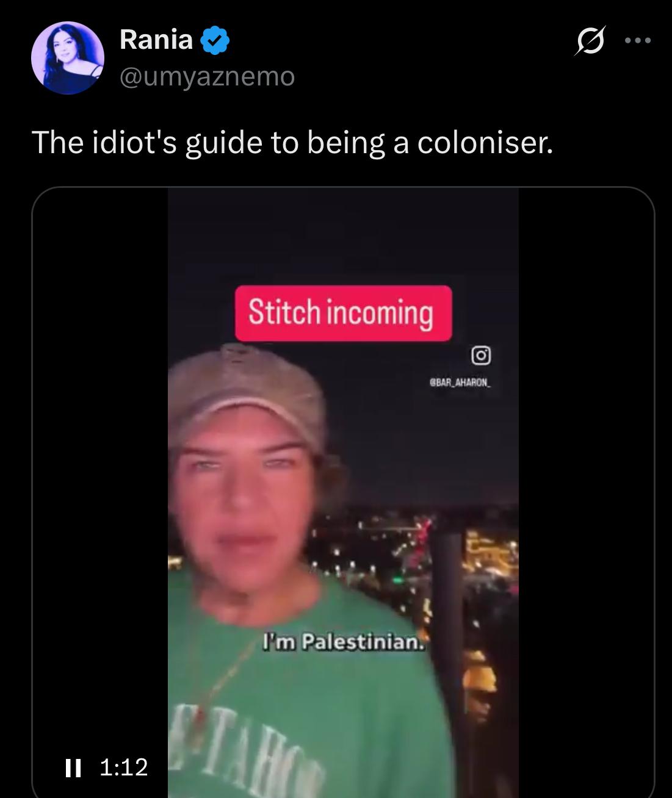This screenshot has width=672, height=798.
Task: Click the blue verified checkmark badge
Action: [215, 40]
